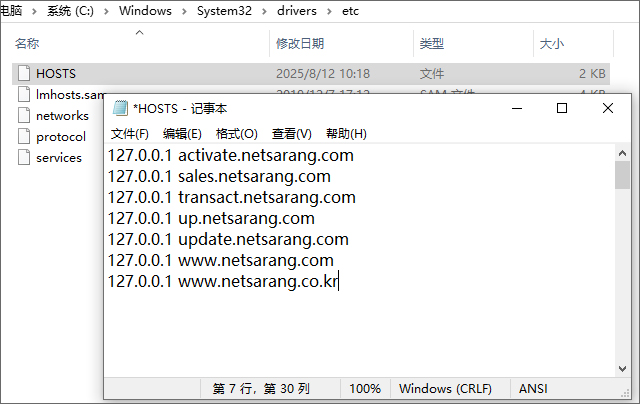The image size is (640, 404).
Task: Click the 100% zoom status field
Action: click(365, 388)
